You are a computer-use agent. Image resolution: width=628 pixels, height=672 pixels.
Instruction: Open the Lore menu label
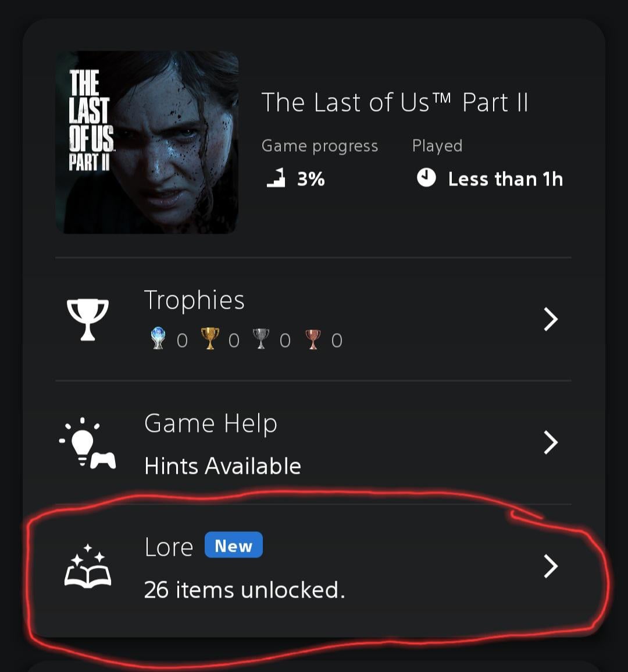point(169,547)
